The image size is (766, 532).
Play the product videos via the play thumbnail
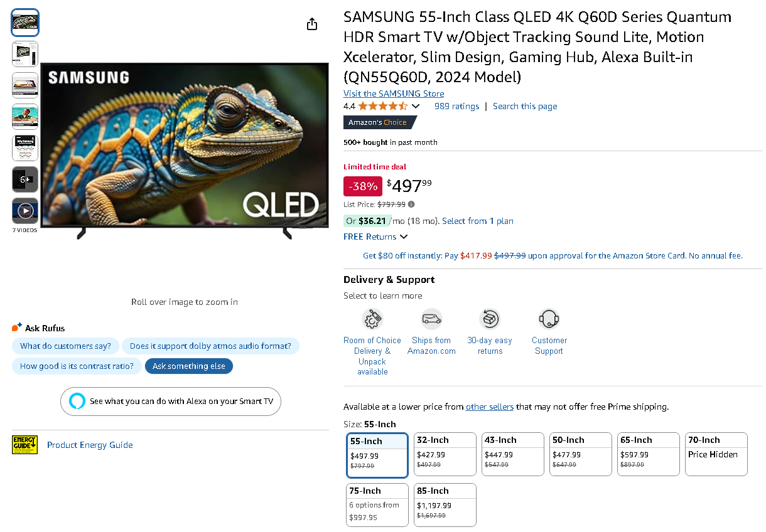24,210
